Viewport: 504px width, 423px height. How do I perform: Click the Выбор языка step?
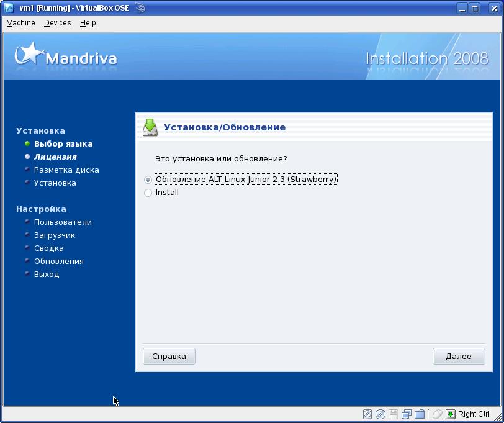[63, 143]
